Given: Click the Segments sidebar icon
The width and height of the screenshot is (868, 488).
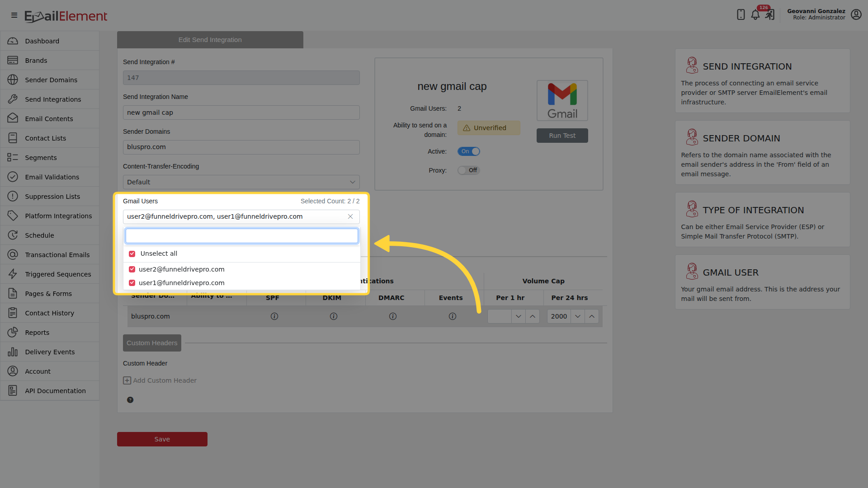Looking at the screenshot, I should click(13, 157).
